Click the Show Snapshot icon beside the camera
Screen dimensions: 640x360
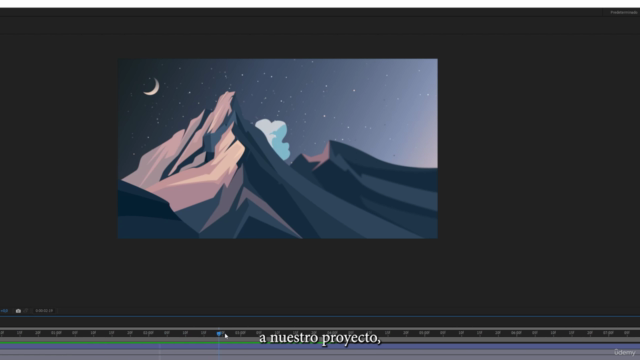26,311
